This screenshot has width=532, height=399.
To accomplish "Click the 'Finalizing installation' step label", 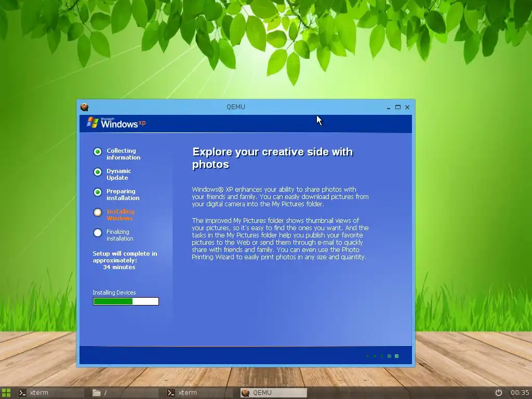I will click(120, 235).
